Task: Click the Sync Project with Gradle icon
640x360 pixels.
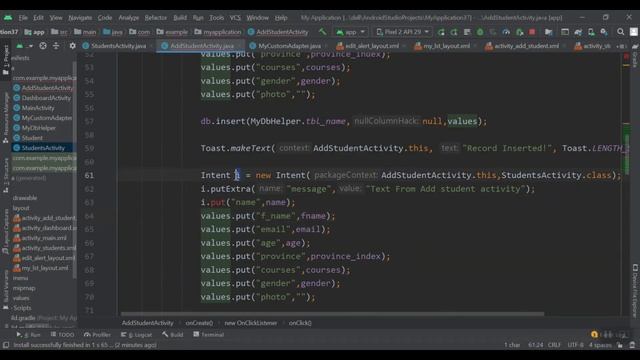Action: [578, 32]
